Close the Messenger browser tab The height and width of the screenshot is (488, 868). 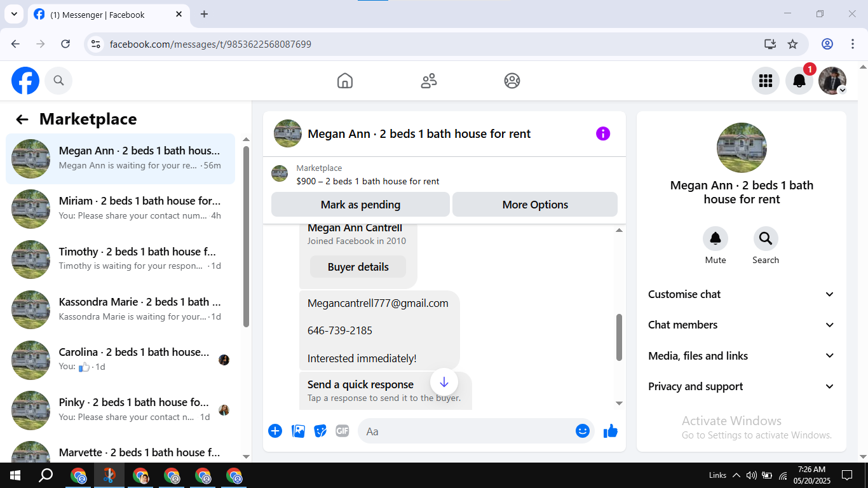179,14
